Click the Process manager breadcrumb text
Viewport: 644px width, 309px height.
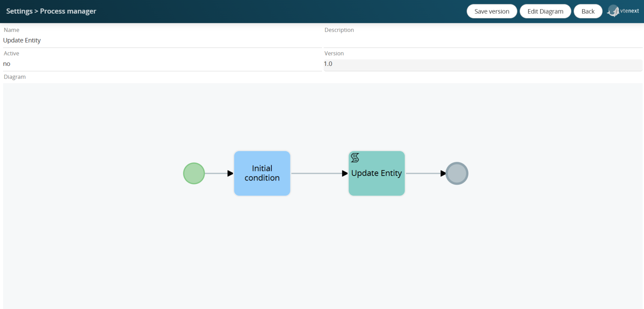pyautogui.click(x=68, y=11)
